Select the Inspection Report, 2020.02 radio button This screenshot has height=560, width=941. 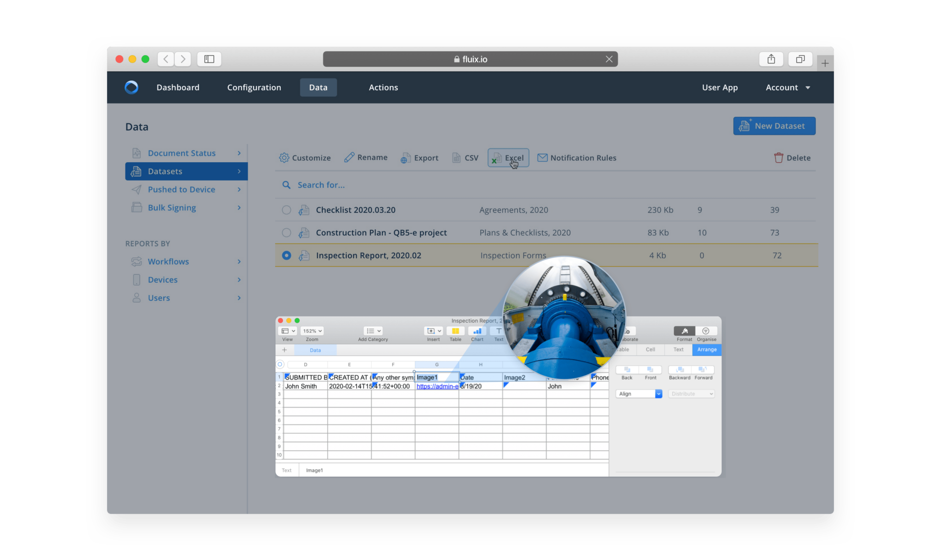286,255
